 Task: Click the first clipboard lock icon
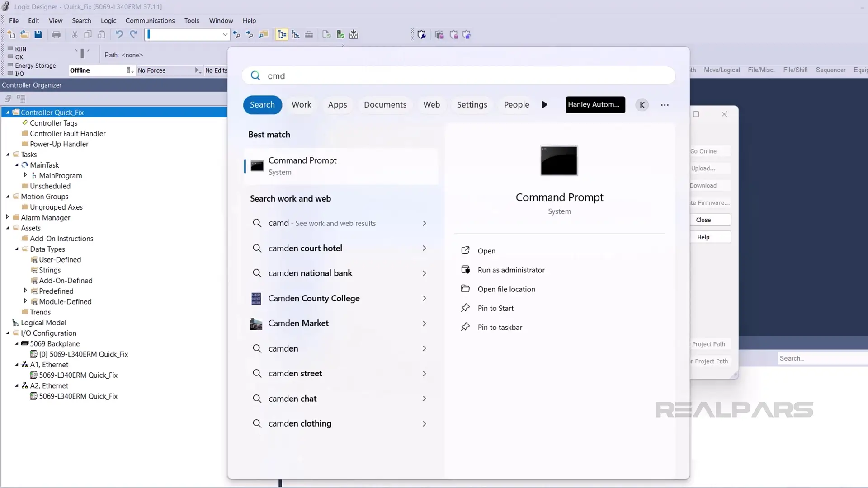point(439,34)
